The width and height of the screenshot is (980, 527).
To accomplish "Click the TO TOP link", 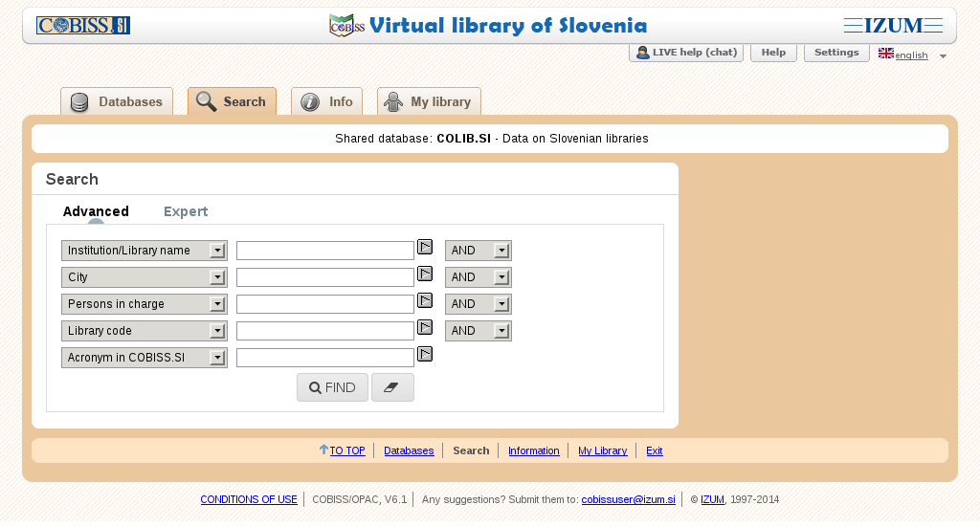I will [346, 450].
